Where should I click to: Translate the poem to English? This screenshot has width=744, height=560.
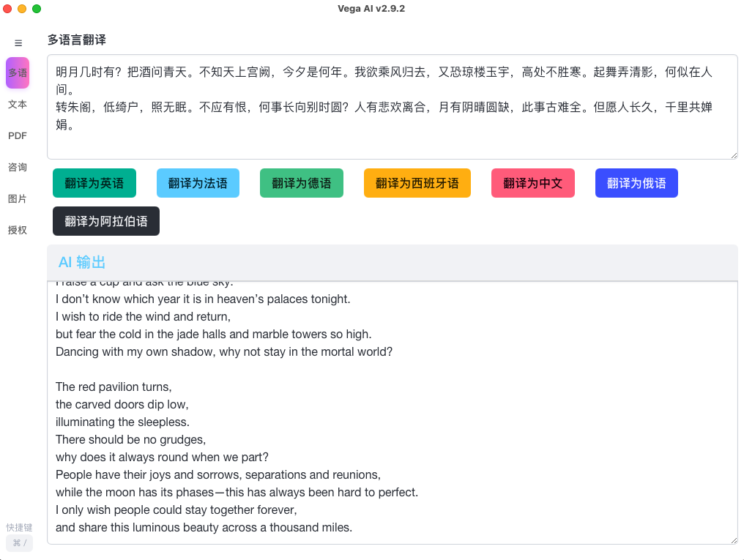(94, 183)
